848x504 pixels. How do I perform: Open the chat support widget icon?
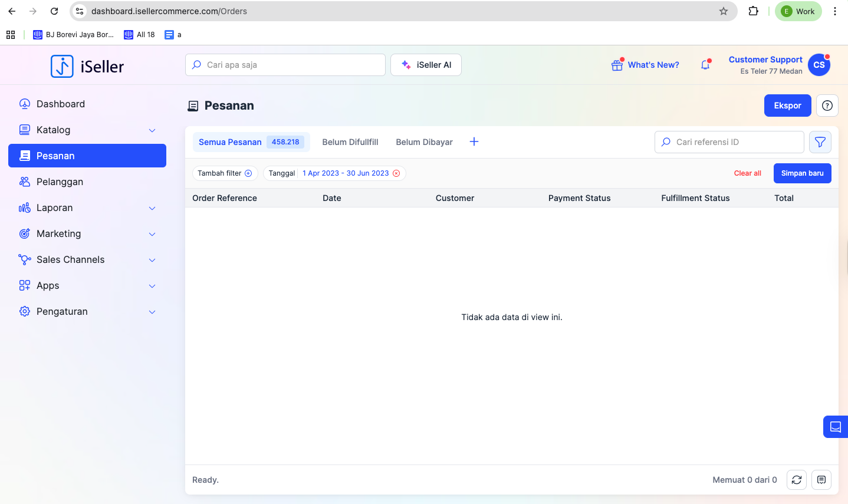(835, 427)
